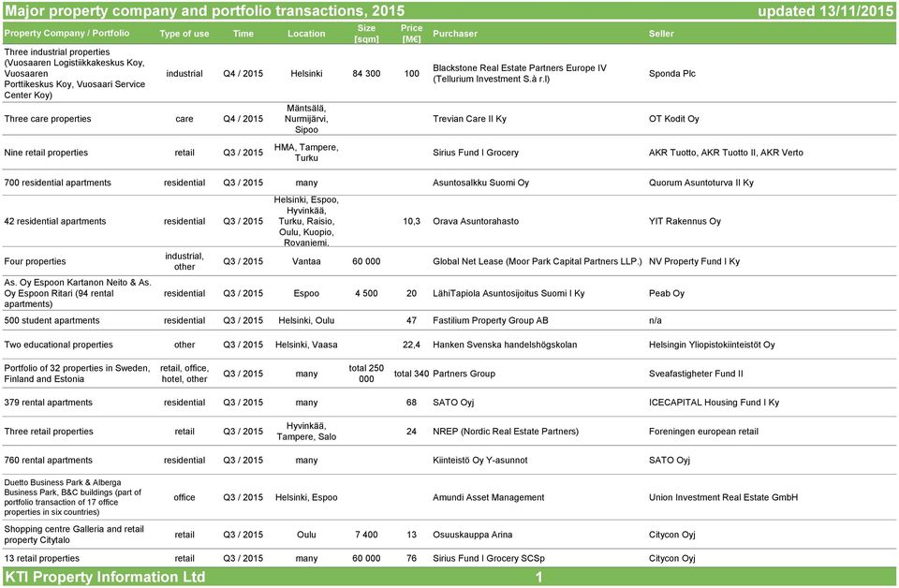Screen dimensions: 899x588
Task: Select the 'Portfolio of 32 properties in Sweden' cell
Action: pyautogui.click(x=77, y=374)
